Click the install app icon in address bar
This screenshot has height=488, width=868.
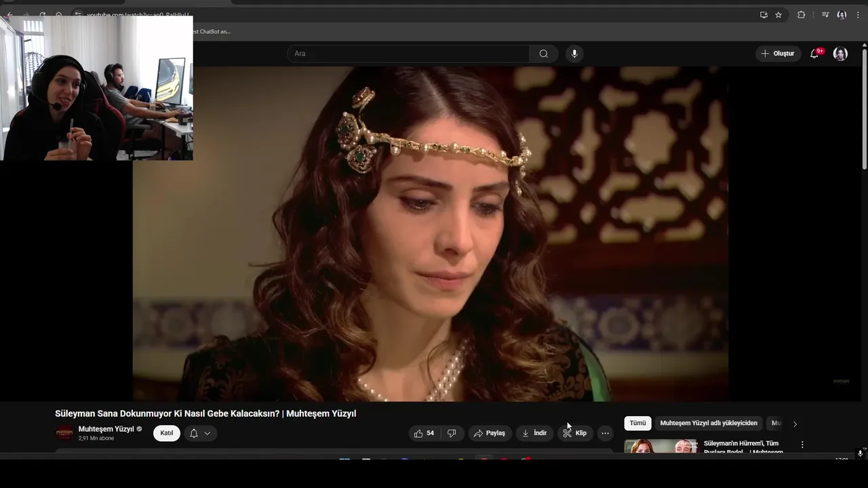(764, 15)
